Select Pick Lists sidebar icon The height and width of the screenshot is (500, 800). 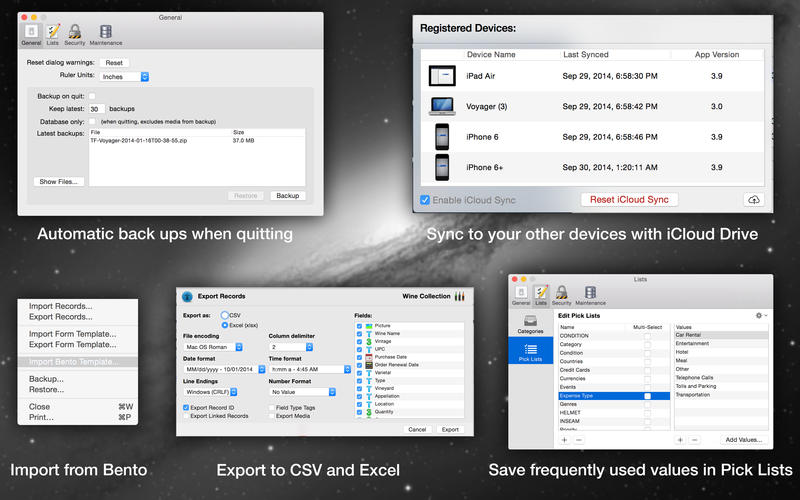tap(530, 352)
